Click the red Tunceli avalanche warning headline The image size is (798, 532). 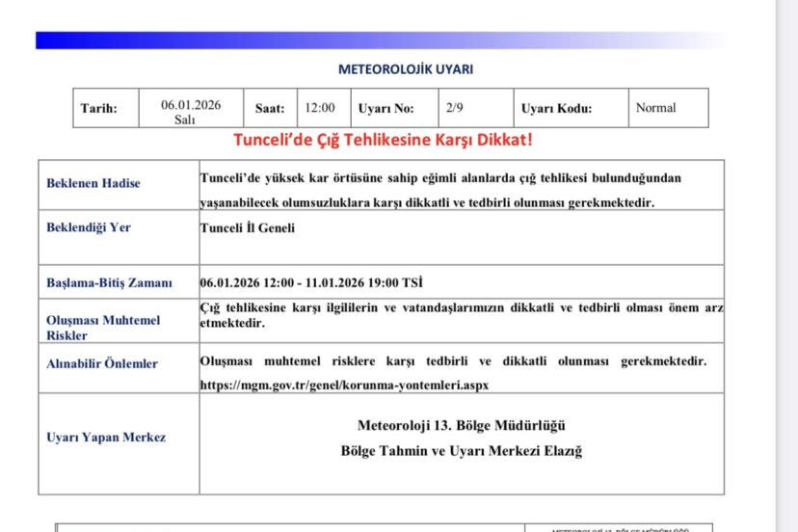click(383, 141)
